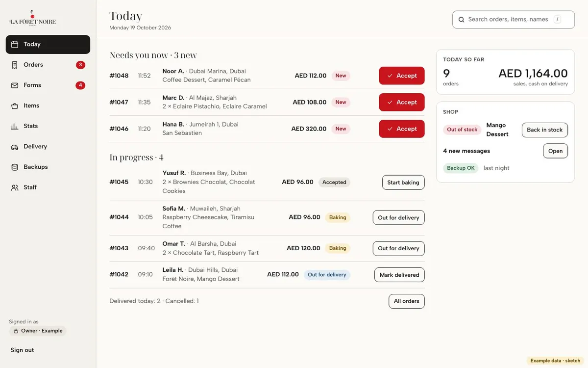Click the Accepted status on order #1045
The height and width of the screenshot is (368, 588).
coord(334,183)
